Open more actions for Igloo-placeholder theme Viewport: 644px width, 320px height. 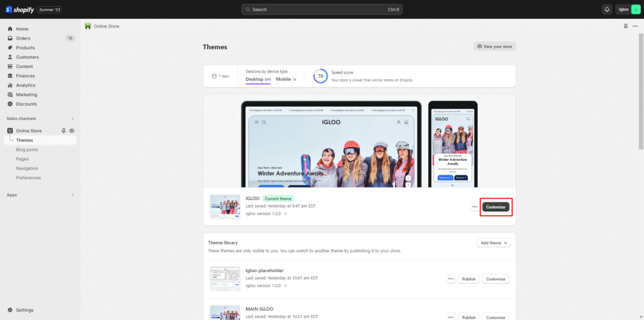click(450, 279)
